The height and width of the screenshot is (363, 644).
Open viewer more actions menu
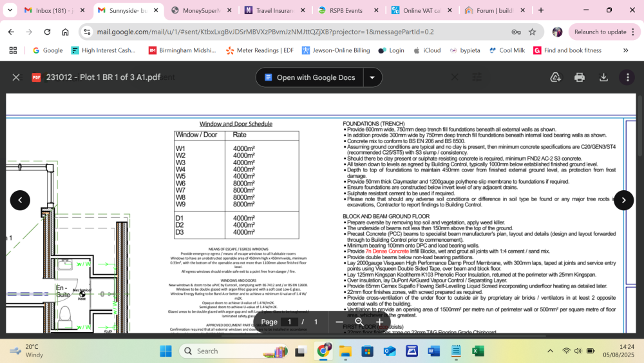click(x=627, y=77)
